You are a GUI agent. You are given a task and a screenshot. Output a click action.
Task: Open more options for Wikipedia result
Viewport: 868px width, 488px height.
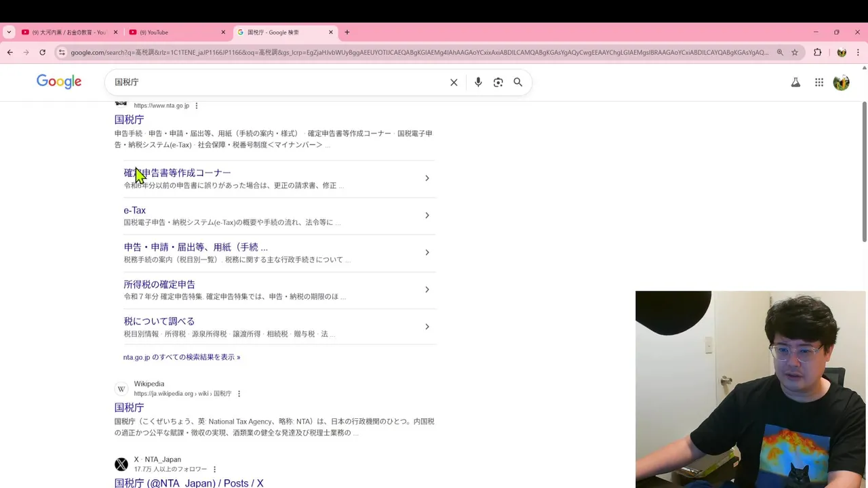point(239,394)
